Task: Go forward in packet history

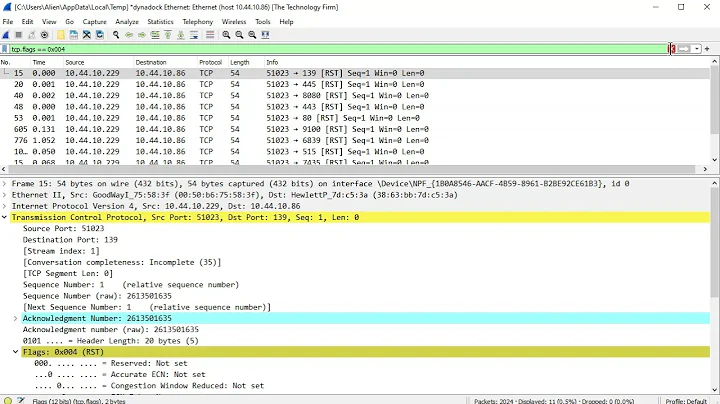Action: [142, 35]
